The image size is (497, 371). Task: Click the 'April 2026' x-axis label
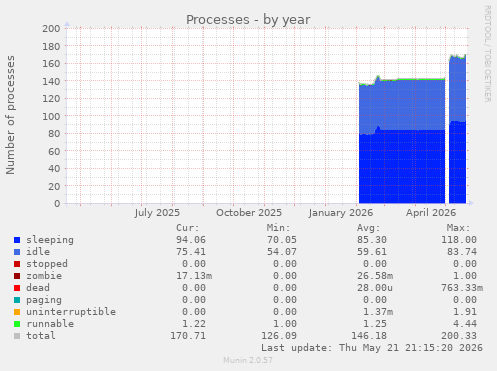click(x=431, y=213)
